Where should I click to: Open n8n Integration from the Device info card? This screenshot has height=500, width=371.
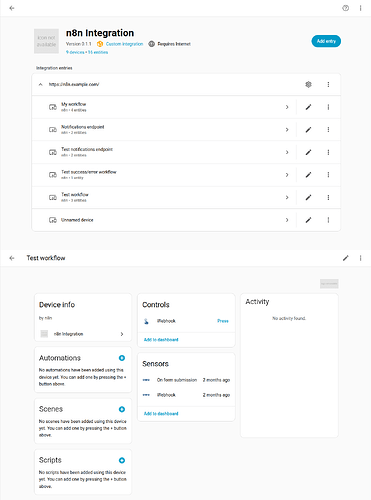point(83,334)
